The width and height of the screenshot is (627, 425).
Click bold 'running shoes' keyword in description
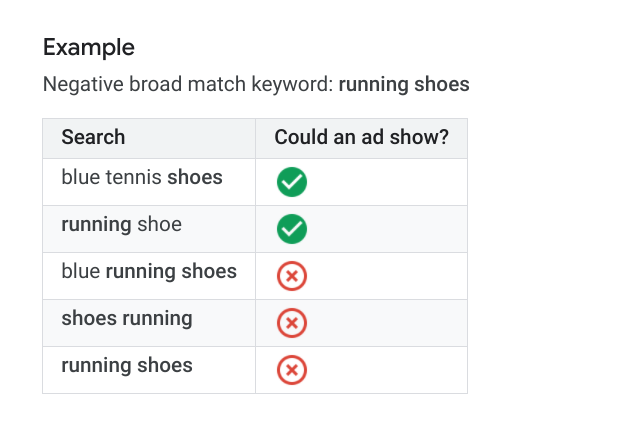(x=404, y=84)
